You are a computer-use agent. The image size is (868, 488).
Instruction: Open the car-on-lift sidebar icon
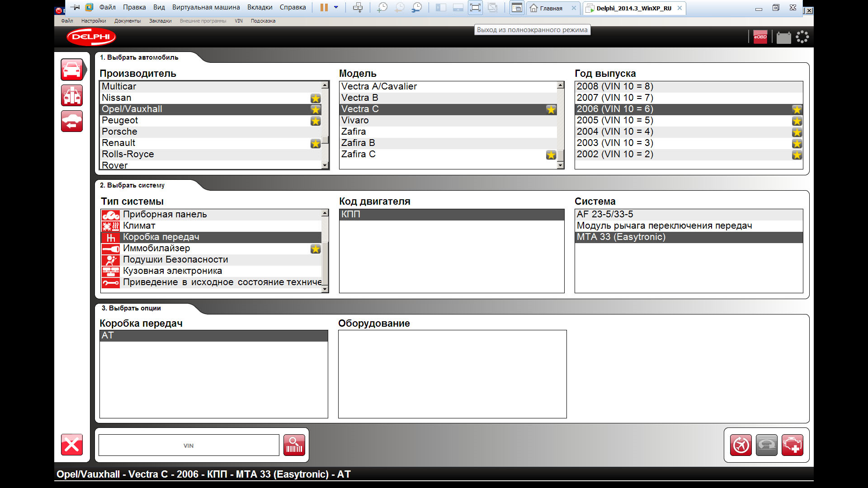click(x=72, y=96)
